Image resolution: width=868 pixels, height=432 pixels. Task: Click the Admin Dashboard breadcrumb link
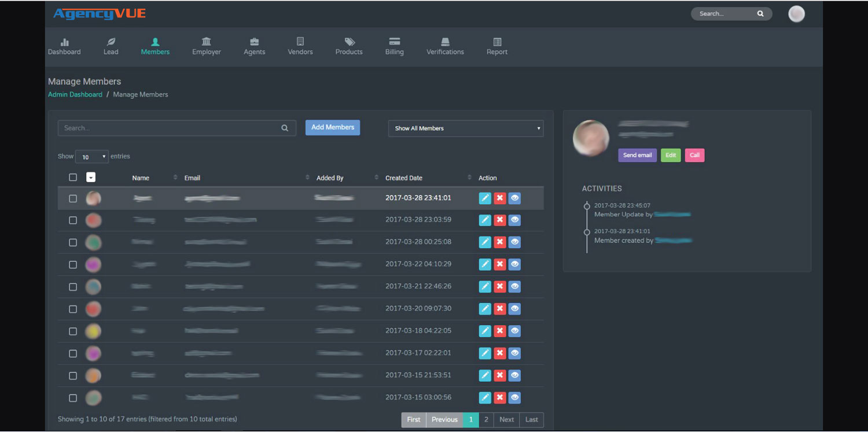[75, 95]
